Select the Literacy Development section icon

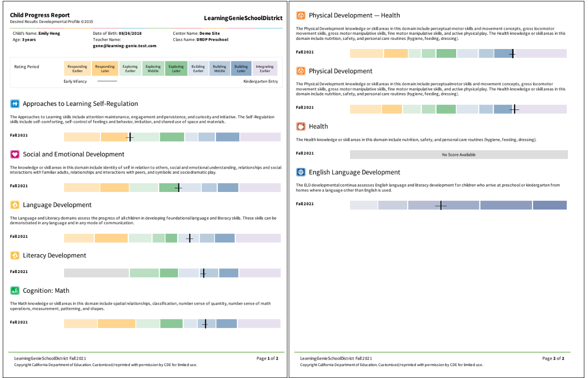[15, 255]
